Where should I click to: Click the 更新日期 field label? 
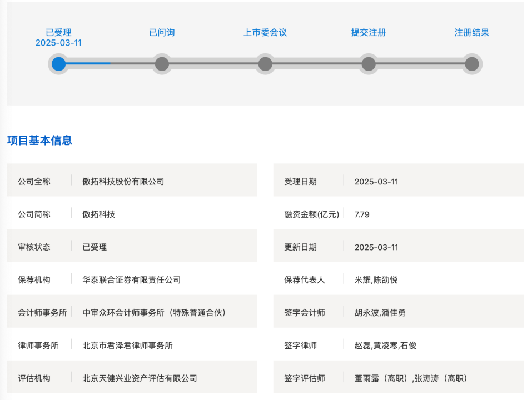coord(300,247)
